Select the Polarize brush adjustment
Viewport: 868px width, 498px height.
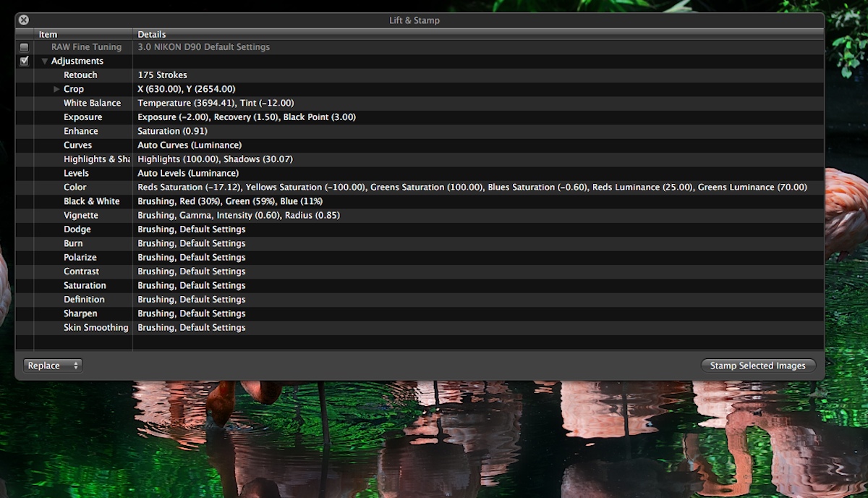tap(80, 258)
